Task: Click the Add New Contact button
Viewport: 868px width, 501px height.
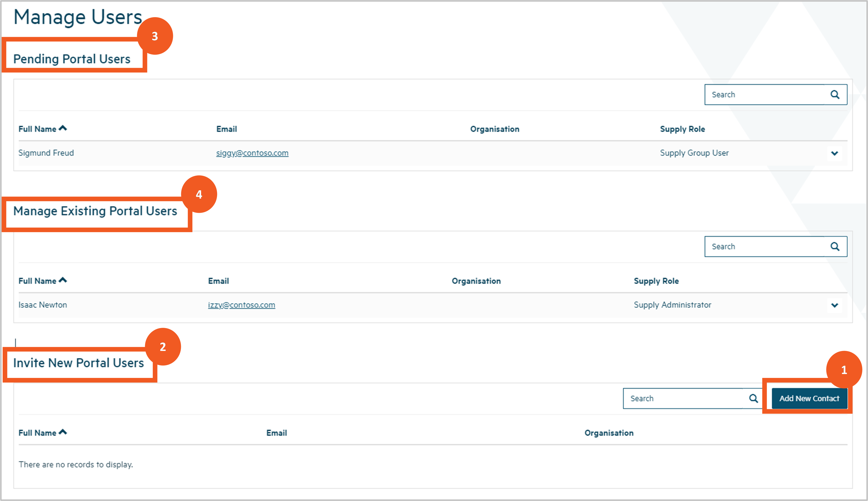Action: coord(809,399)
